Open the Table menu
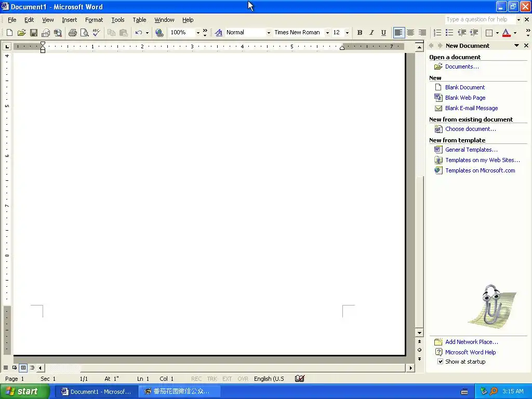The width and height of the screenshot is (532, 399). click(x=139, y=20)
